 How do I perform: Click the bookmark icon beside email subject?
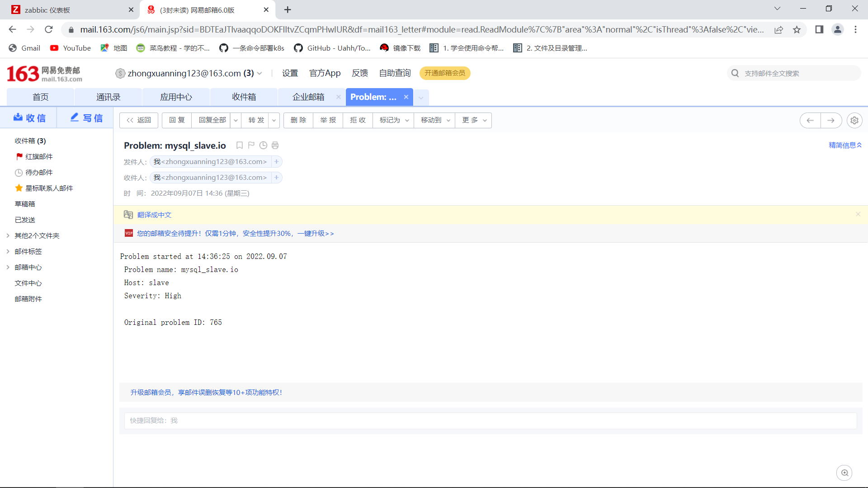240,145
